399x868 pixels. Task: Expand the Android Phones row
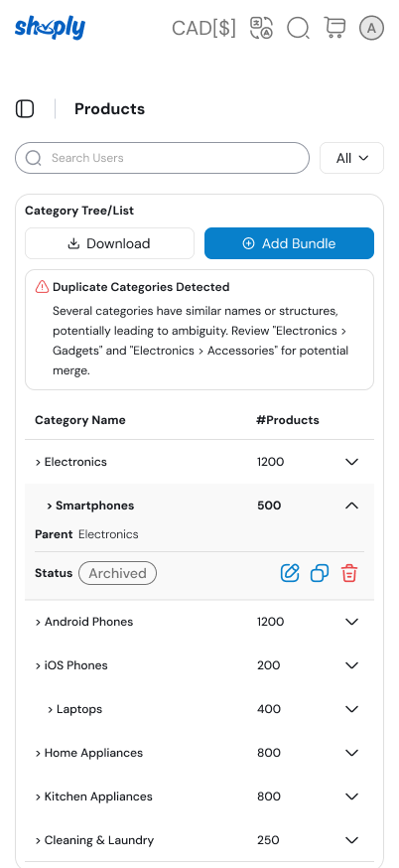[x=352, y=622]
